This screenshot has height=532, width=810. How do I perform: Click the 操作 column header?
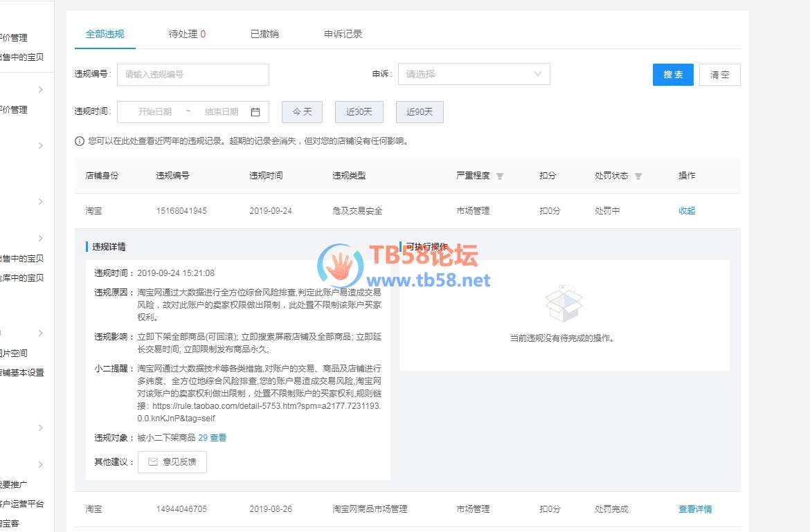tap(687, 176)
